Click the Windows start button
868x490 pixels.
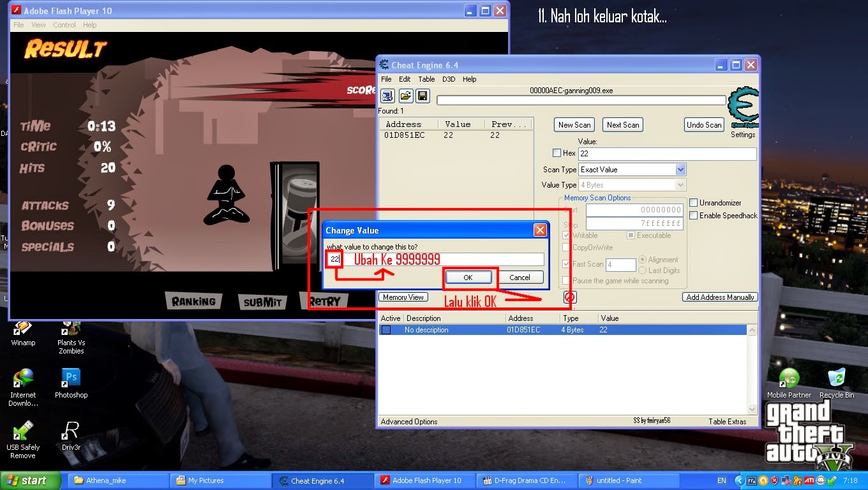tap(31, 480)
